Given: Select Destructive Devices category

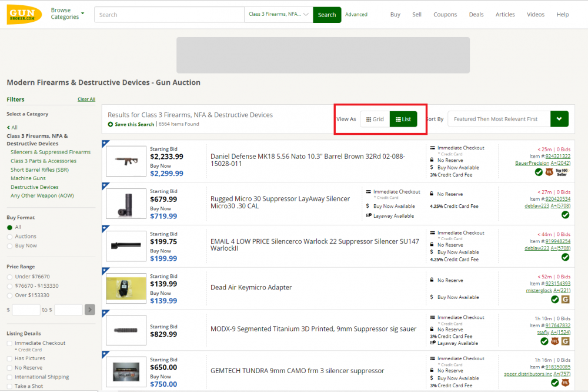Looking at the screenshot, I should (x=35, y=187).
